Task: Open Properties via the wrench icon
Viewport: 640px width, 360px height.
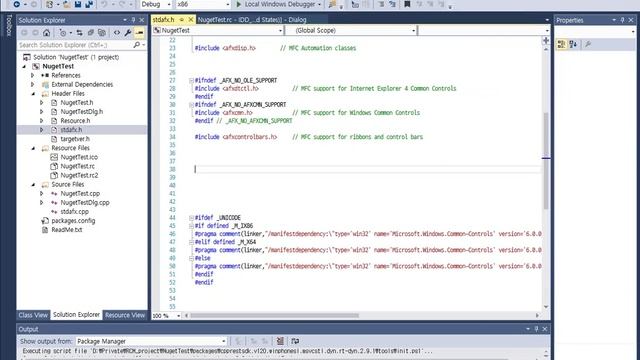Action: (x=128, y=33)
